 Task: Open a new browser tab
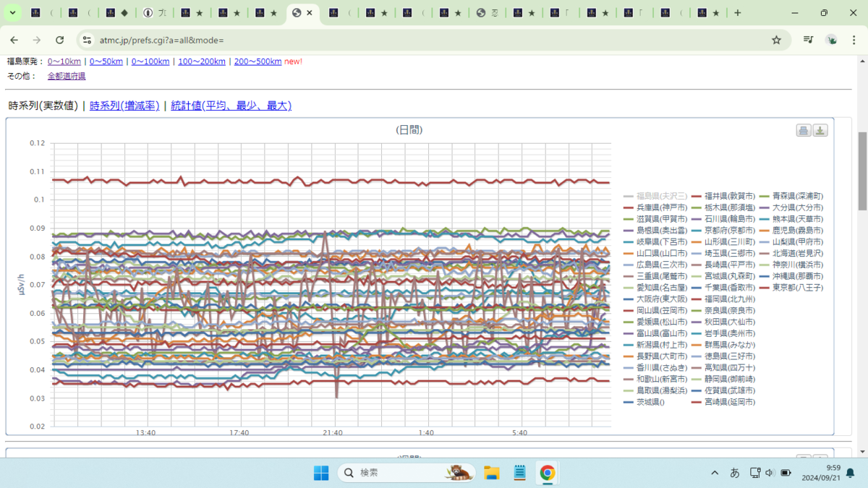(738, 13)
